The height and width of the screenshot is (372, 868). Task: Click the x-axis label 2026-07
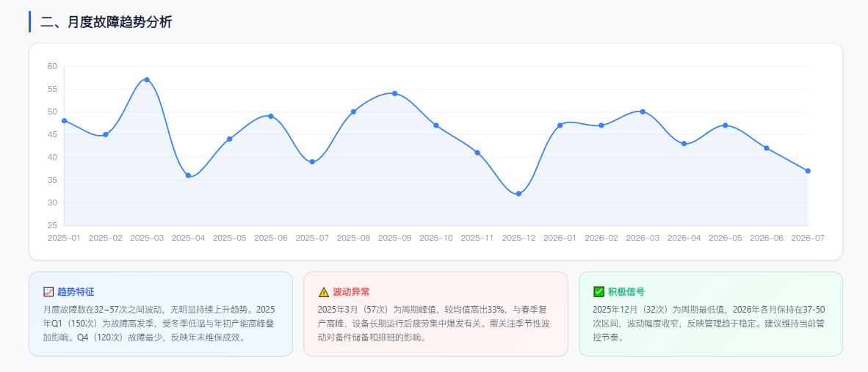[809, 238]
